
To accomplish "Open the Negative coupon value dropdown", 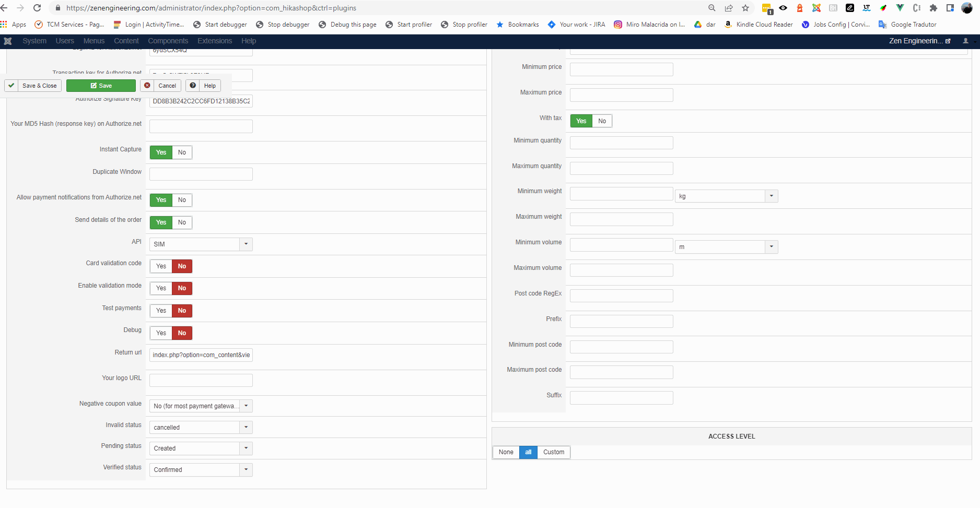I will [201, 406].
